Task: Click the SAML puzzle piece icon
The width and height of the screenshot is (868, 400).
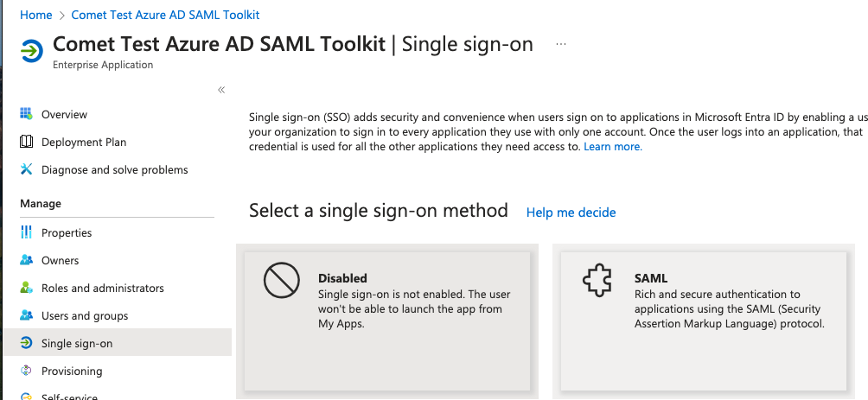Action: pyautogui.click(x=597, y=280)
